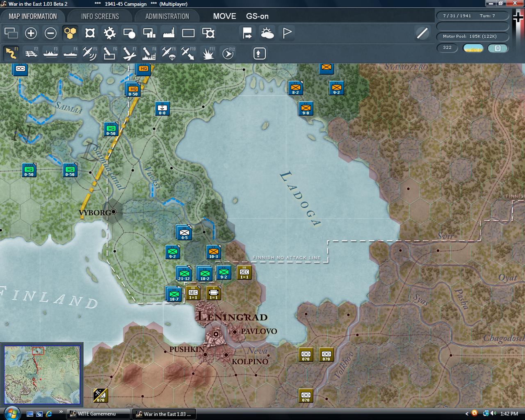Click the overlapping windows icon in toolbar
Screen dimensions: 525x420
[x=11, y=33]
